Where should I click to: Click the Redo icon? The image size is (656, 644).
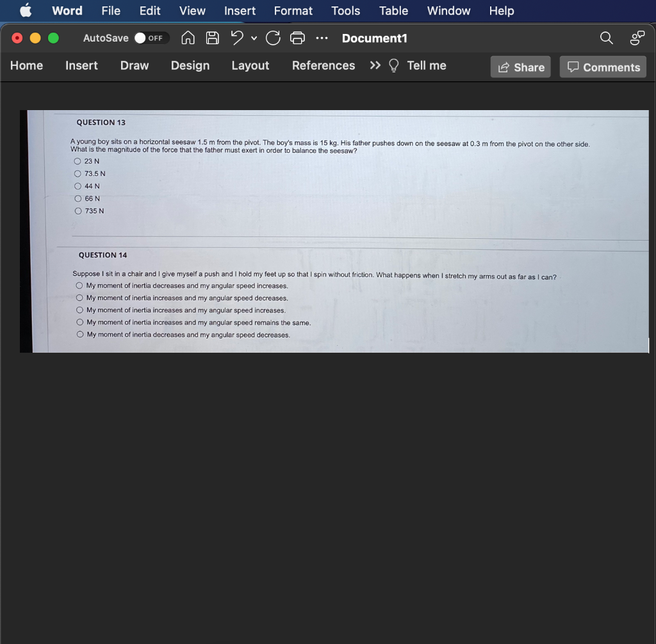pos(273,38)
